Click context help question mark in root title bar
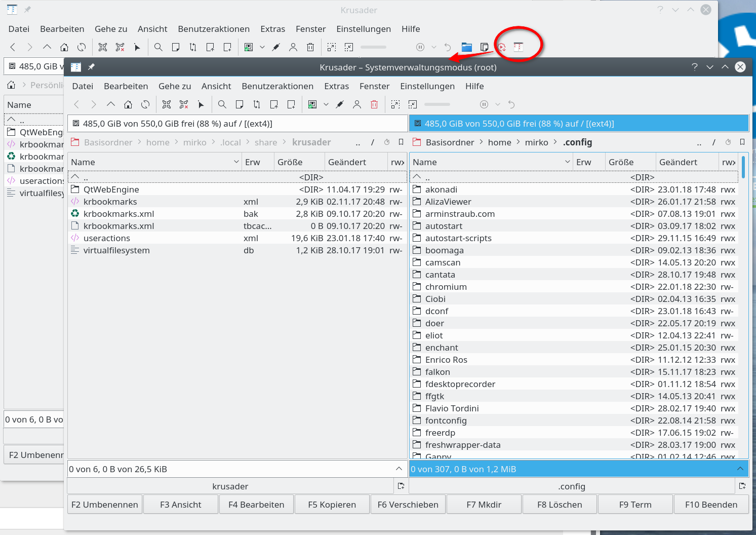 pos(695,67)
